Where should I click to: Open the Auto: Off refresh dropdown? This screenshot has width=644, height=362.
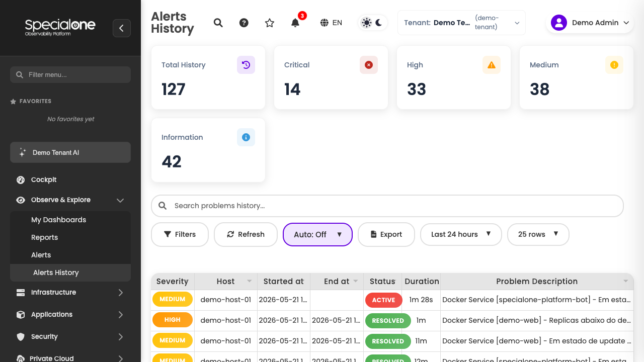(318, 234)
